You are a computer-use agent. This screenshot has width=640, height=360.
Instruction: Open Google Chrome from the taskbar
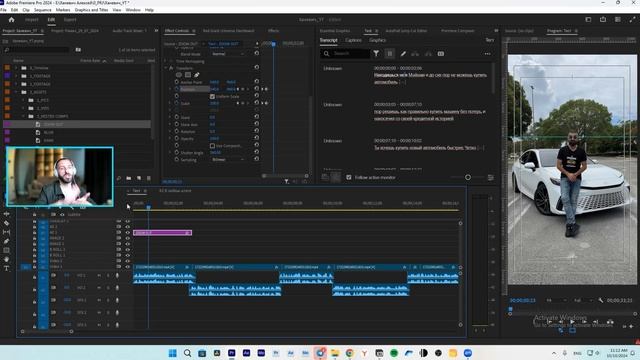click(x=349, y=353)
